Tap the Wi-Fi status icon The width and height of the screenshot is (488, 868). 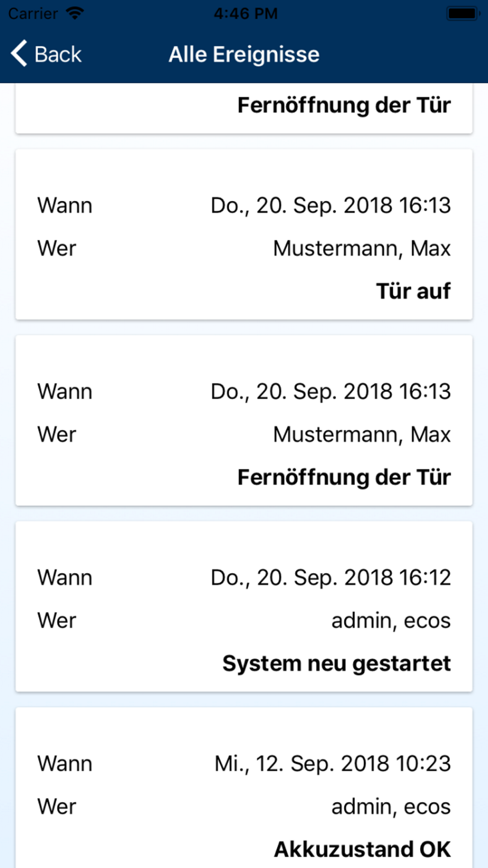pyautogui.click(x=75, y=13)
